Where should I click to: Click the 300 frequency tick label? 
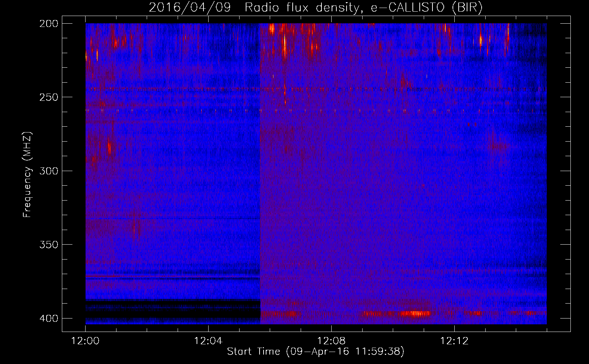[x=48, y=171]
